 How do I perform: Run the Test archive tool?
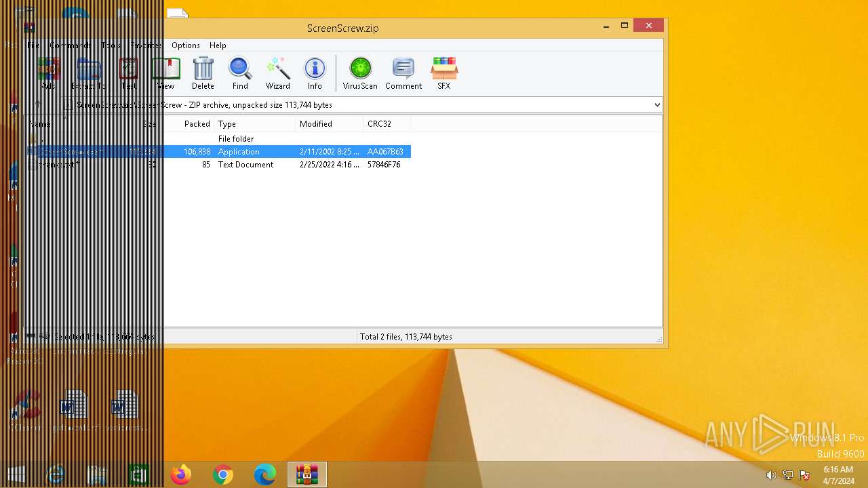click(128, 73)
